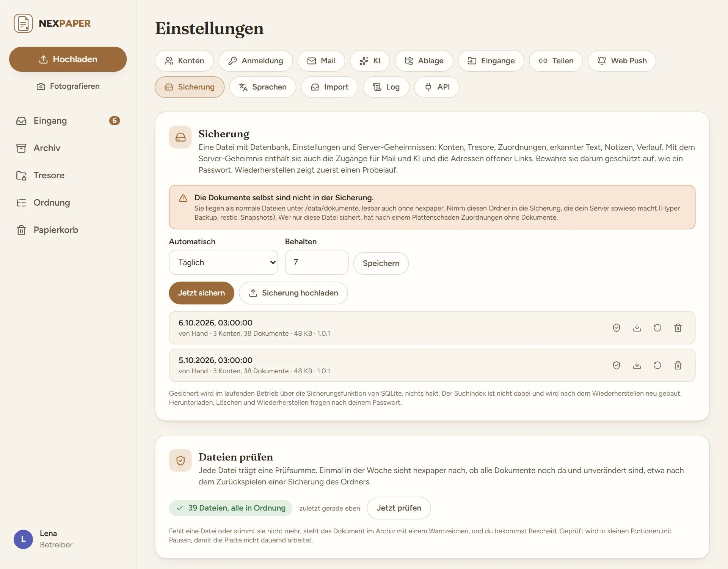
Task: Verify the 6.10.2026 backup via shield icon
Action: coord(617,328)
